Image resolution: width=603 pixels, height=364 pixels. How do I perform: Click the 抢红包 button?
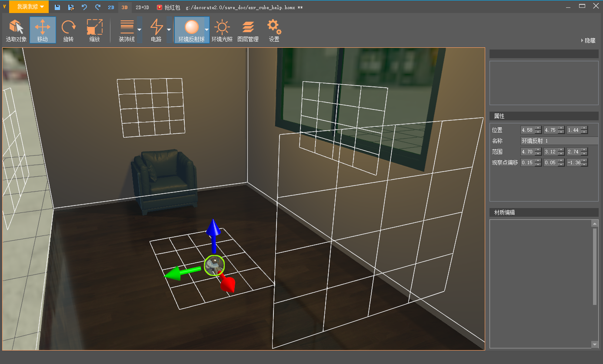[168, 7]
